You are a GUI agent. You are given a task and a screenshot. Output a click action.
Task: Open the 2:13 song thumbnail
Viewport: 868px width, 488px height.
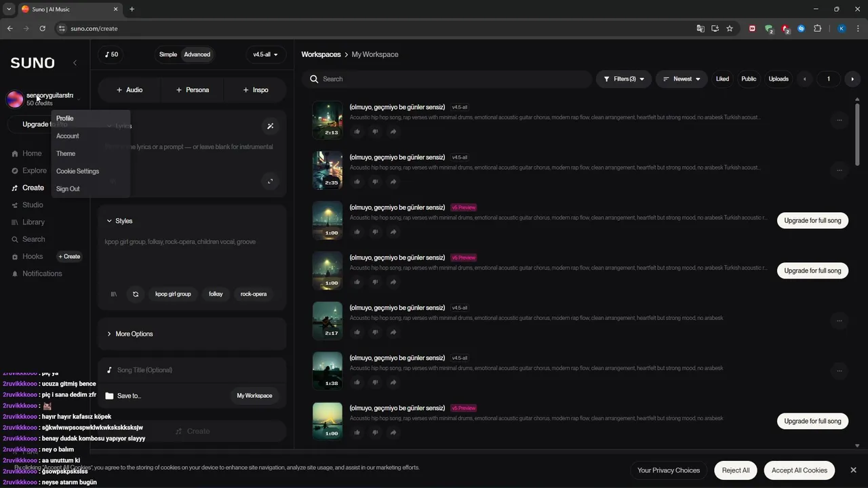328,120
